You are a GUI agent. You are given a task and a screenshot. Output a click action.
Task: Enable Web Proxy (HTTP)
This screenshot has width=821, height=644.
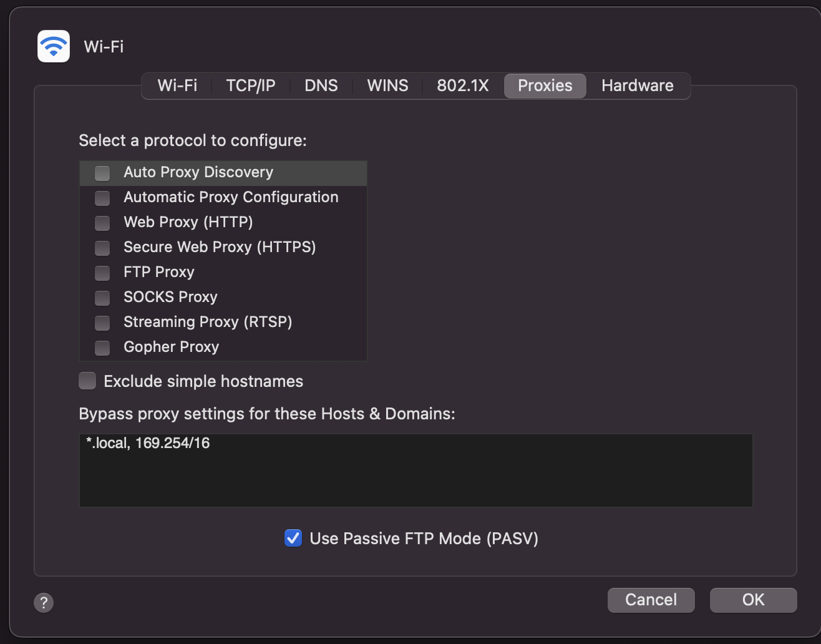pos(102,223)
